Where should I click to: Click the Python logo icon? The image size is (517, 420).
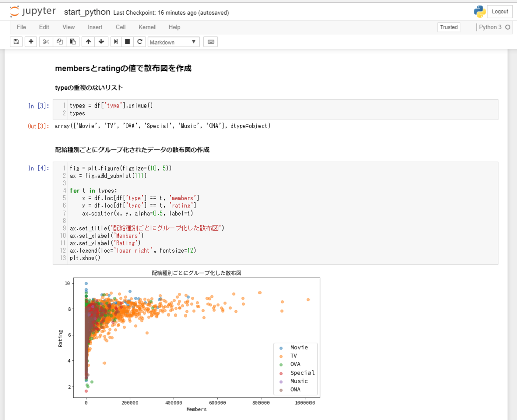click(480, 11)
